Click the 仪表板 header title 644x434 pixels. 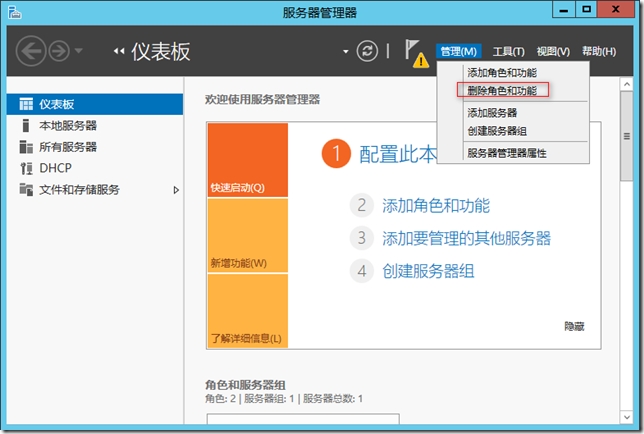tap(161, 52)
